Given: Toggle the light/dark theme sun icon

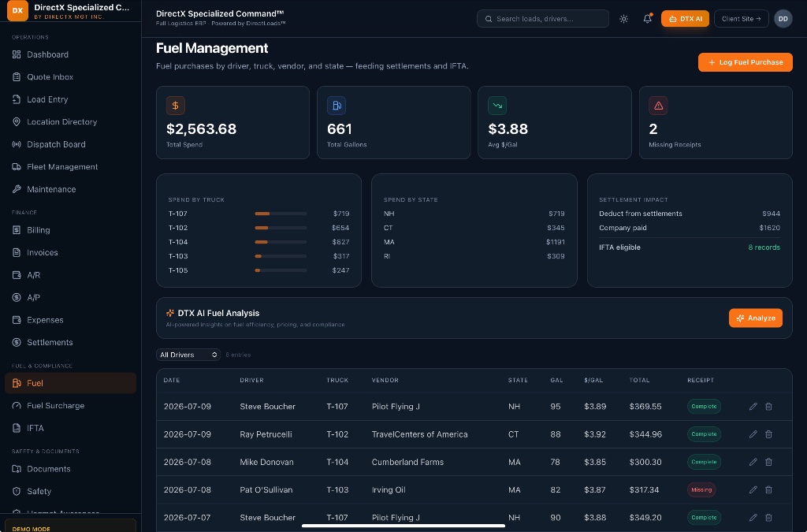Looking at the screenshot, I should coord(624,19).
